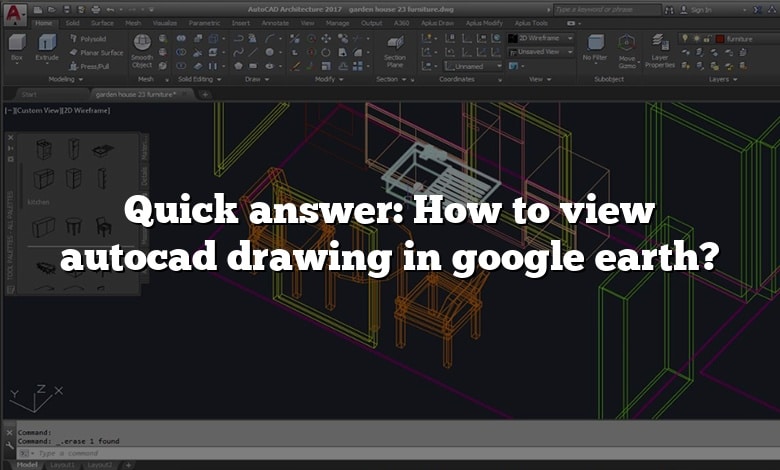Click the New file icon in quick access toolbar
Viewport: 780px width, 470px height.
click(38, 10)
